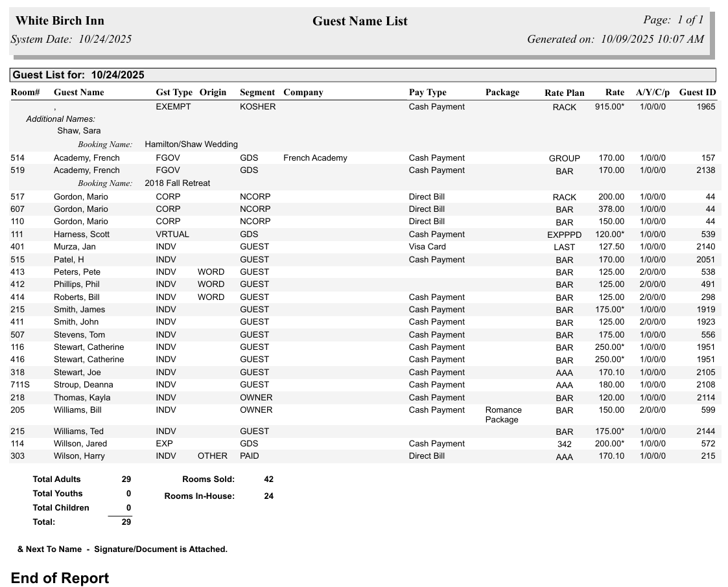The width and height of the screenshot is (728, 587).
Task: Select the EXPPPD rate plan
Action: point(564,235)
